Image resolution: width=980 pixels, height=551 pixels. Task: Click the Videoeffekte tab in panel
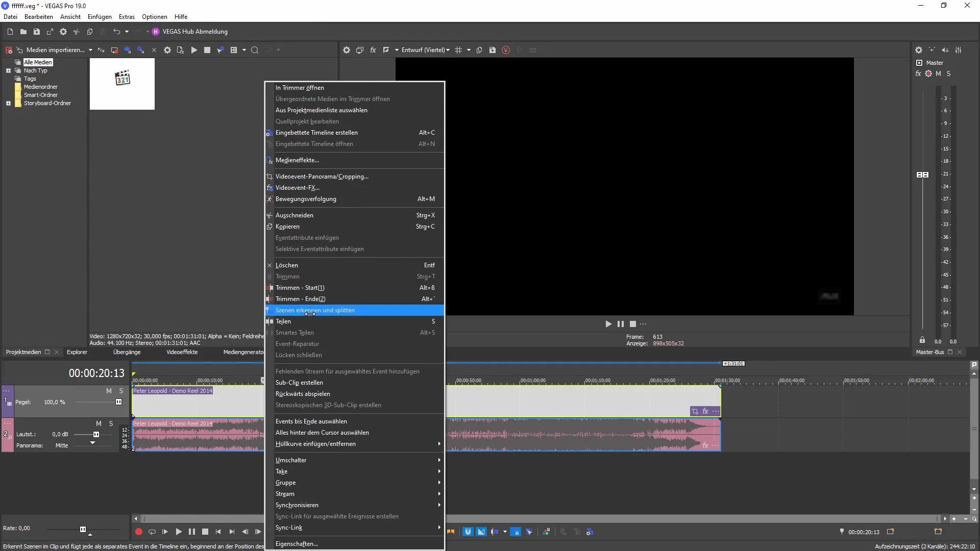182,351
